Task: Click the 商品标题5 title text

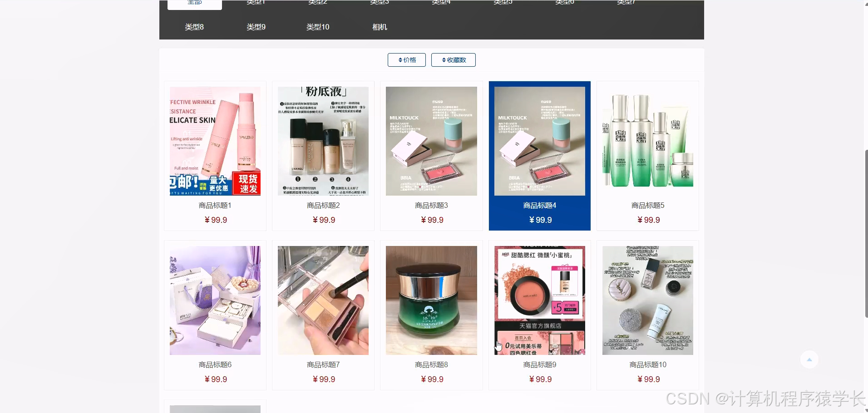Action: 648,206
